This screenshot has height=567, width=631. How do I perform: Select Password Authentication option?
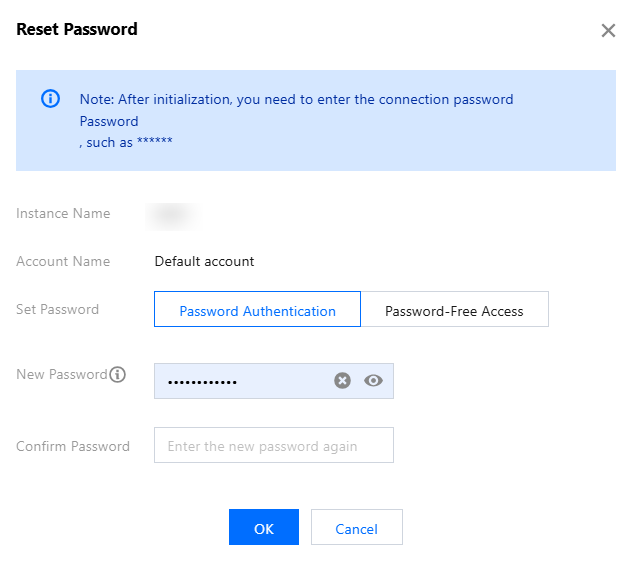pos(257,309)
